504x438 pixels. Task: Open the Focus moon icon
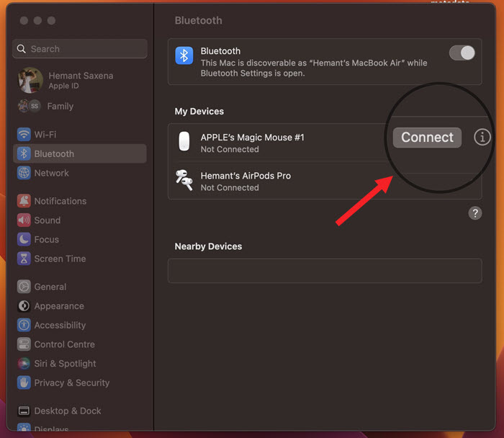click(x=24, y=240)
